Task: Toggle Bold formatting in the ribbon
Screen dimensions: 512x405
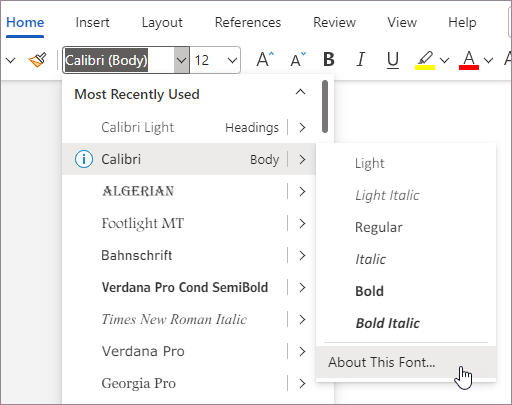Action: (329, 60)
